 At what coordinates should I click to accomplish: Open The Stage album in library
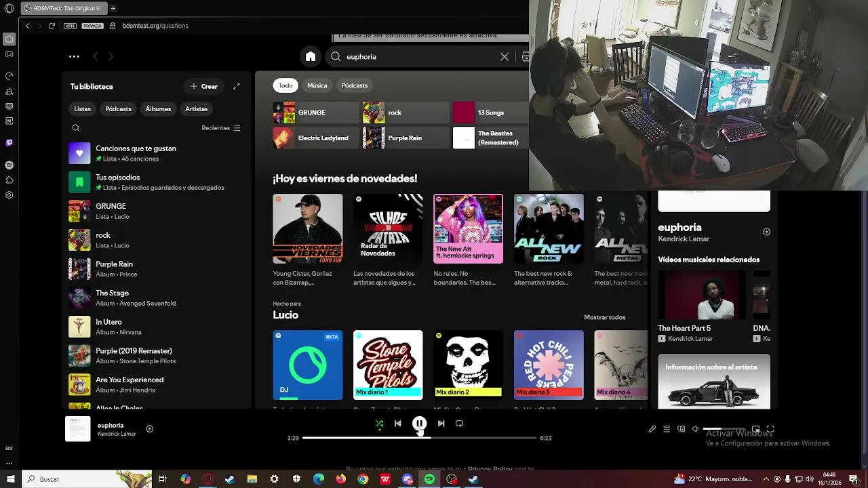pyautogui.click(x=156, y=298)
